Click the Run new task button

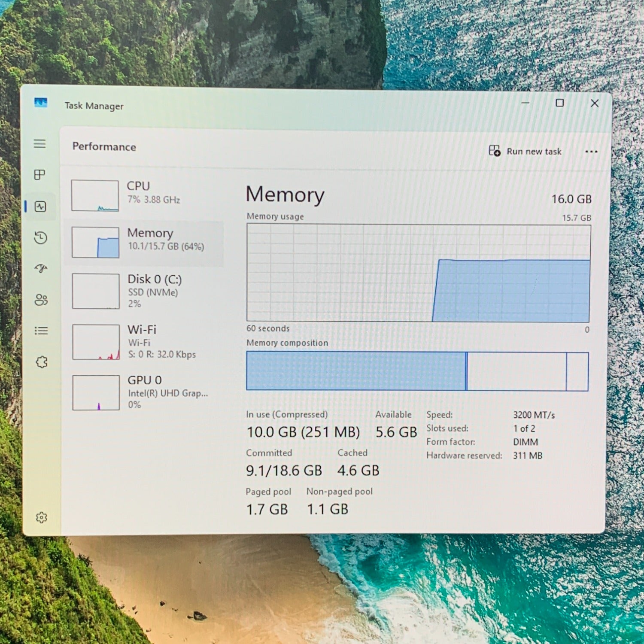click(x=526, y=151)
